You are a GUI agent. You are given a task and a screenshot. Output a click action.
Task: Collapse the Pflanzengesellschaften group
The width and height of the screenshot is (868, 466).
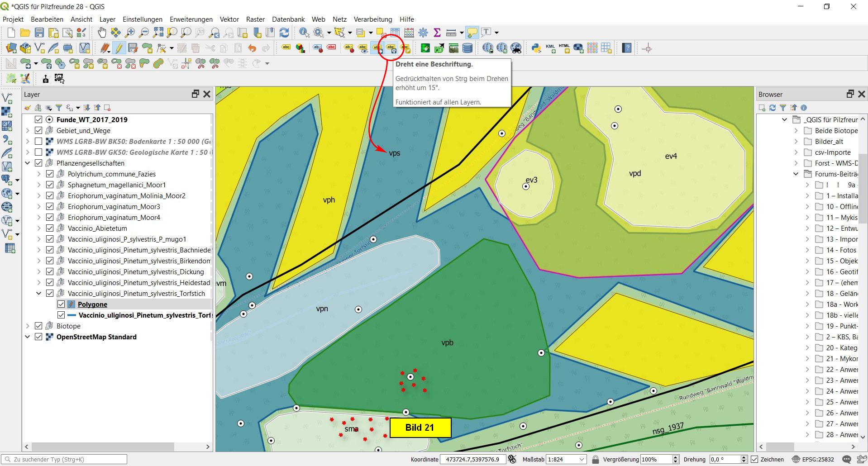[28, 163]
